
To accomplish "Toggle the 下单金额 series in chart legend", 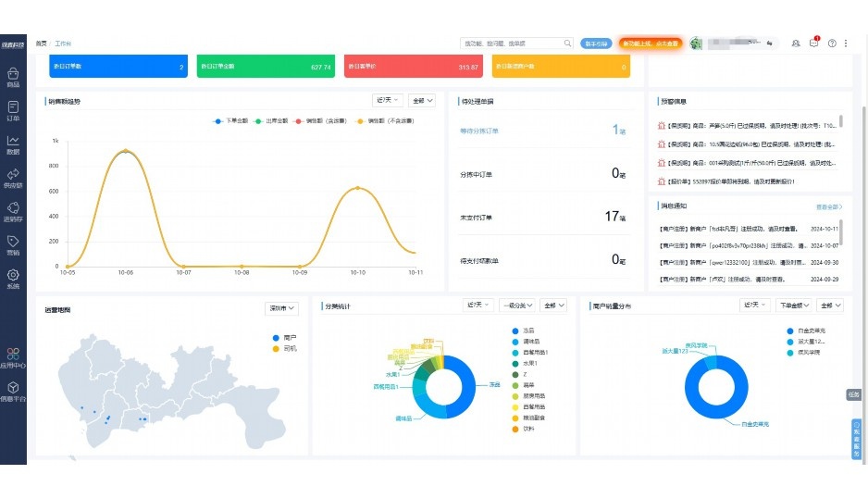I will pos(231,120).
